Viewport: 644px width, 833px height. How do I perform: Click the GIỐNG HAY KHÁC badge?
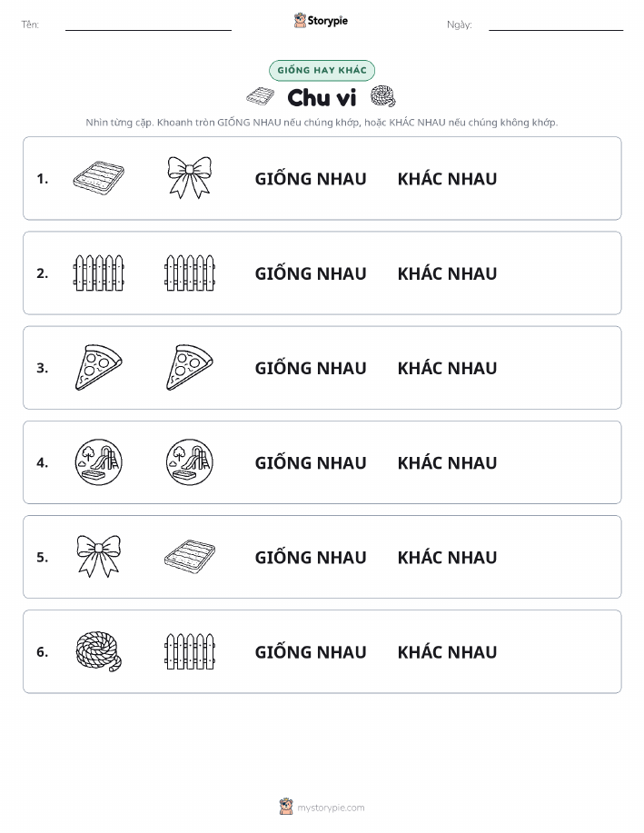[322, 70]
